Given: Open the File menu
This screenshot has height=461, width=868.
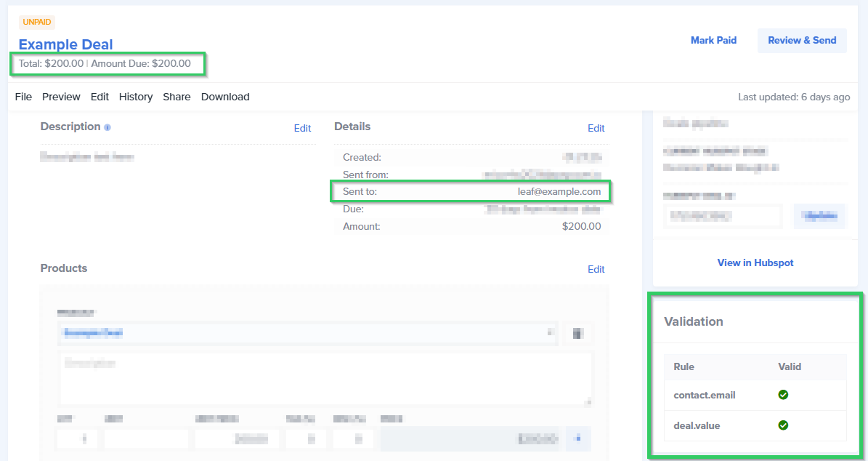Looking at the screenshot, I should click(x=23, y=97).
